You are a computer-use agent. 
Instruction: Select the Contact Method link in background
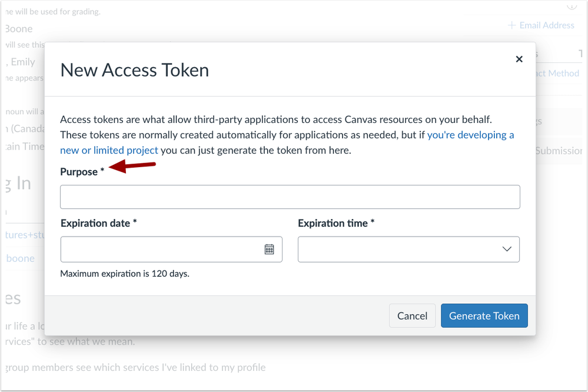[555, 74]
